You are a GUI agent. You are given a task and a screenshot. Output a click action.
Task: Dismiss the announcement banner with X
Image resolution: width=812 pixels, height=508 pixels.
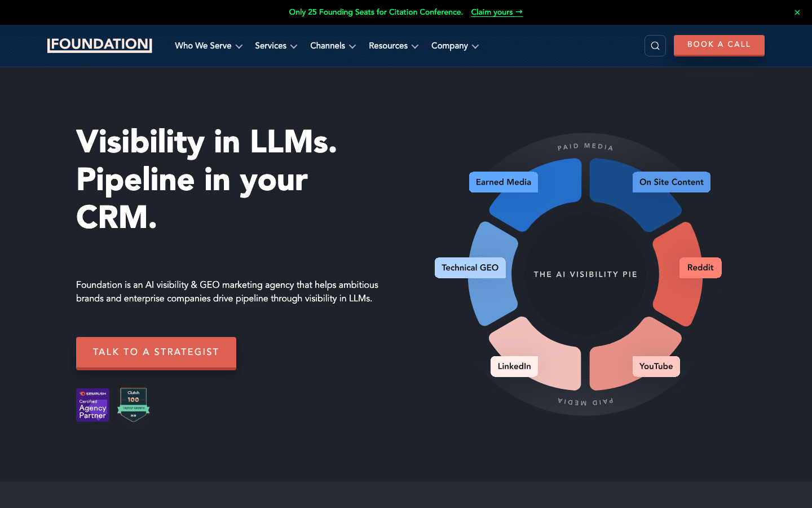click(x=797, y=12)
